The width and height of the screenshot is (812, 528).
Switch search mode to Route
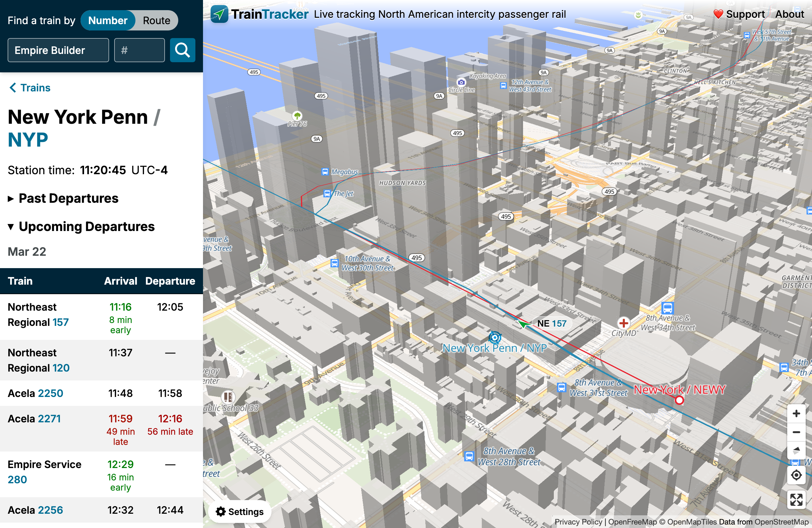pyautogui.click(x=156, y=21)
